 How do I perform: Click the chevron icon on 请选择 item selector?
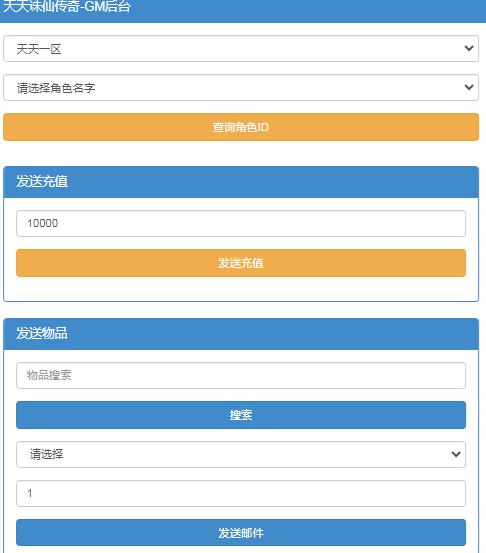pyautogui.click(x=456, y=454)
